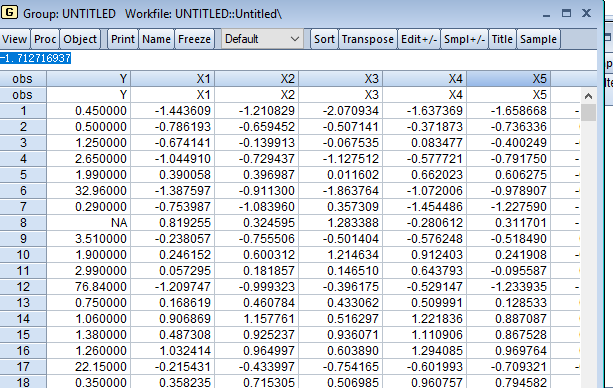Click the Name button
Image resolution: width=613 pixels, height=388 pixels.
coord(156,39)
